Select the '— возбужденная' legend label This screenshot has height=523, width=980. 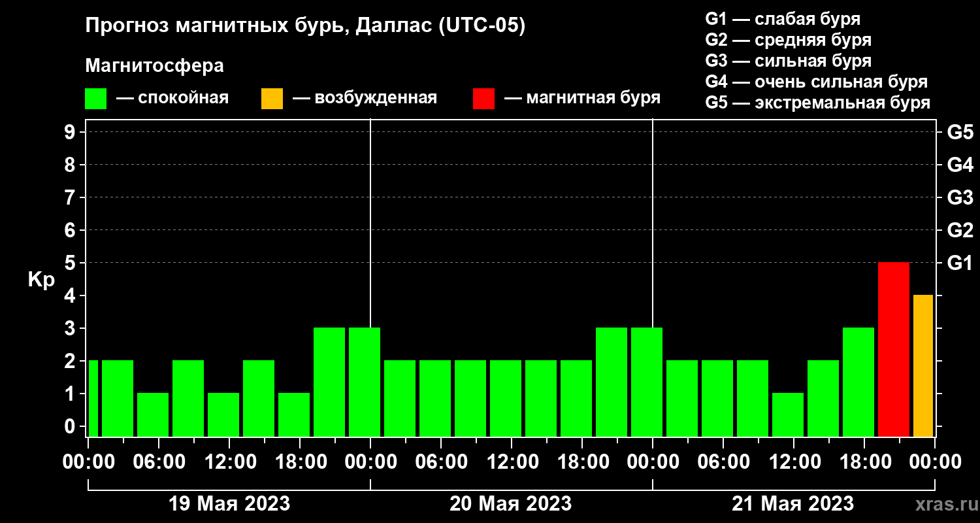pyautogui.click(x=365, y=99)
